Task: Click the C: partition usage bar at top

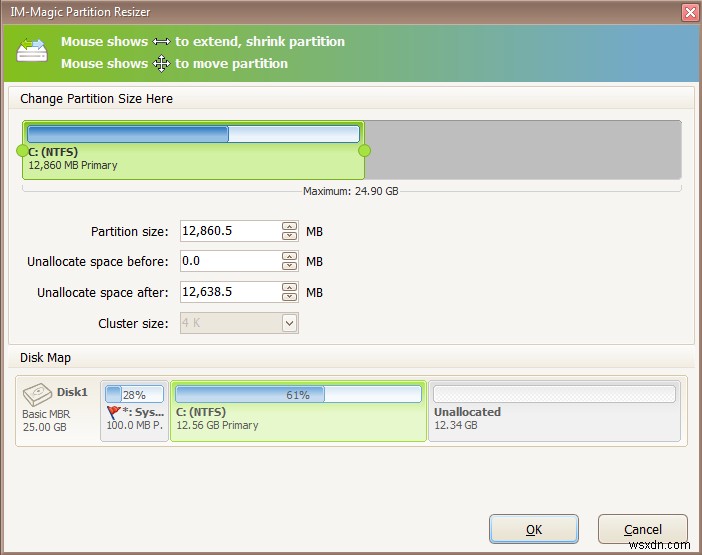Action: 193,134
